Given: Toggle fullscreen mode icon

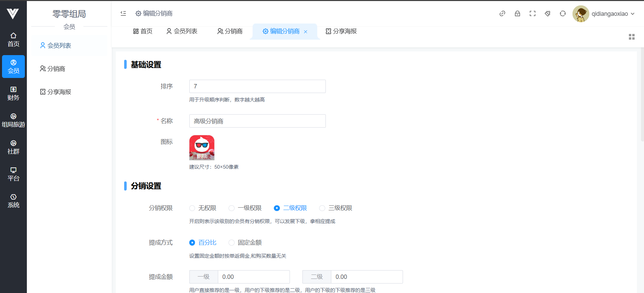Looking at the screenshot, I should 532,13.
